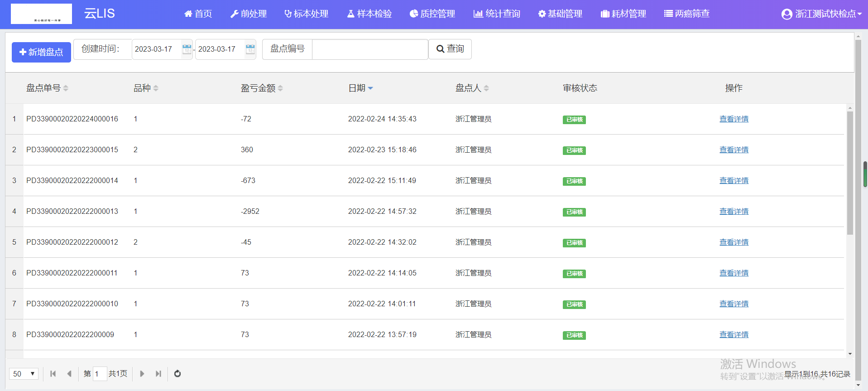The width and height of the screenshot is (868, 391).
Task: Open the 统计查询 menu
Action: click(x=497, y=14)
